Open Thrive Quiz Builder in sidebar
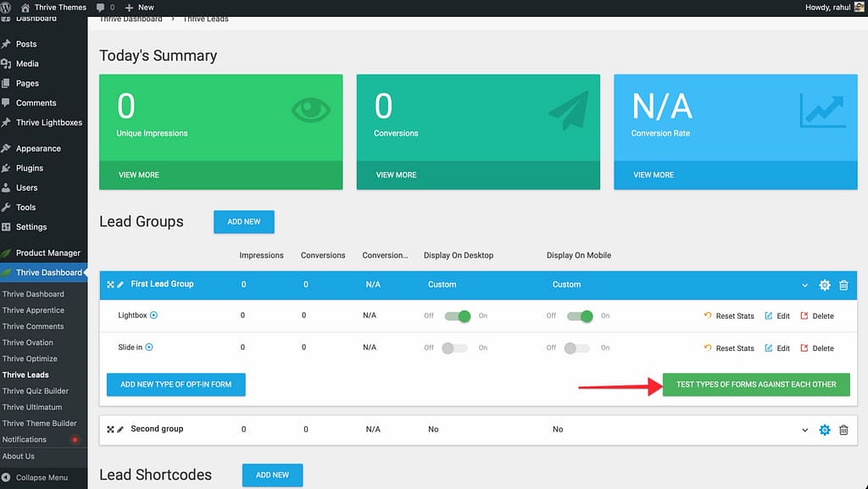 pyautogui.click(x=35, y=391)
